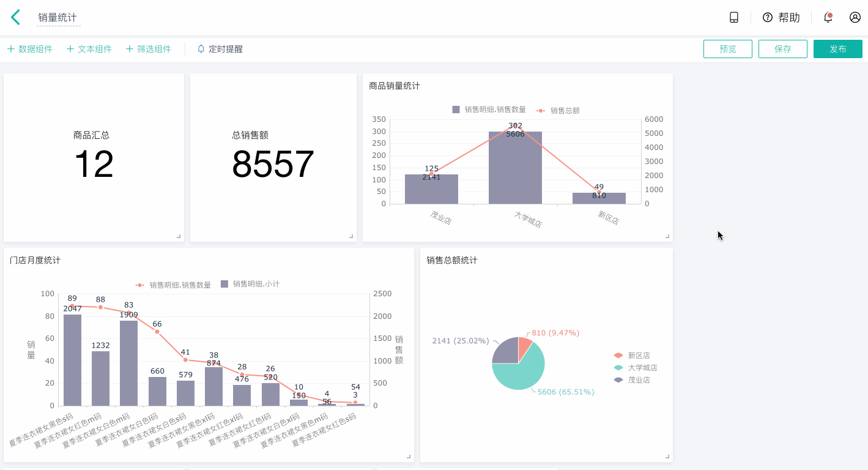This screenshot has height=470, width=868.
Task: Click the 保存 save button
Action: 782,48
